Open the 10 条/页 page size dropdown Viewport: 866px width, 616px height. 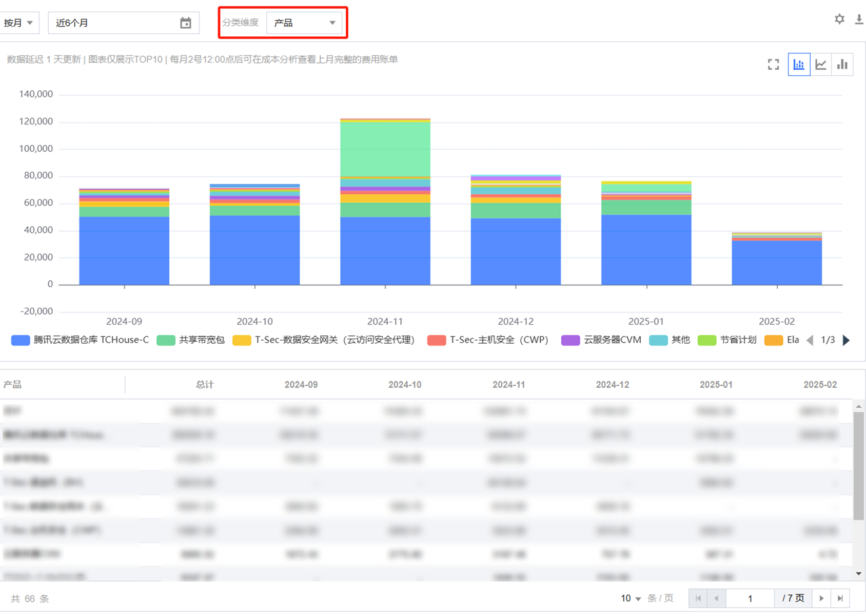click(631, 599)
